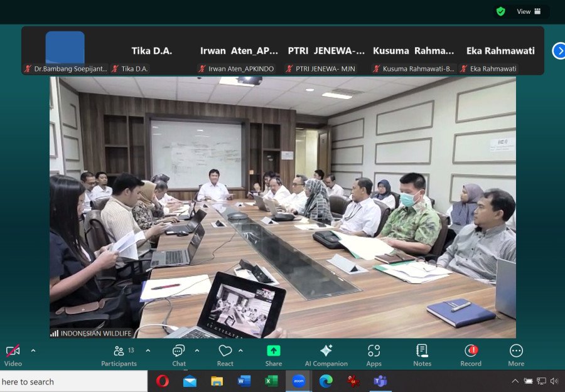Open Microsoft Teams from the taskbar
Screen dimensions: 565x392
[x=380, y=381]
